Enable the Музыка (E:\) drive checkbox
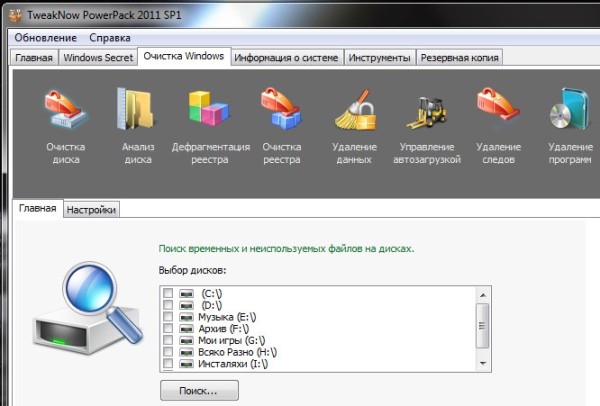This screenshot has height=406, width=600. click(168, 317)
